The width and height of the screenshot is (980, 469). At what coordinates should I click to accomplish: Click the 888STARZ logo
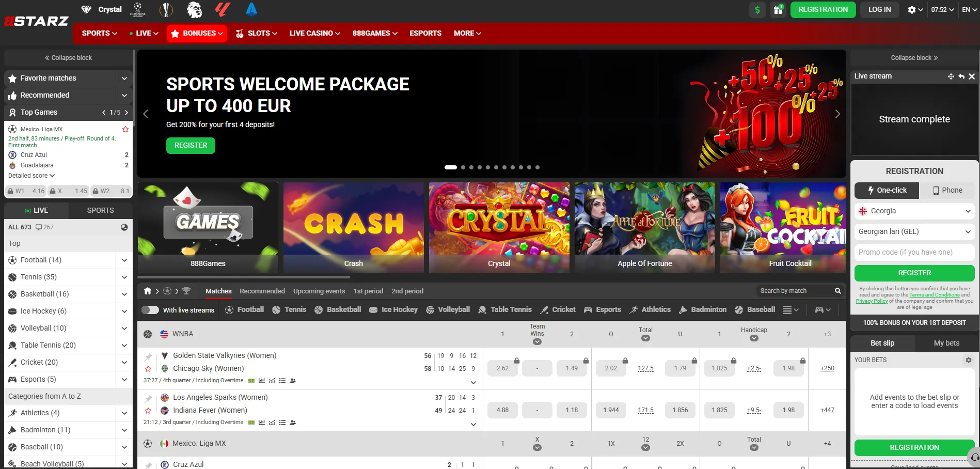click(36, 21)
